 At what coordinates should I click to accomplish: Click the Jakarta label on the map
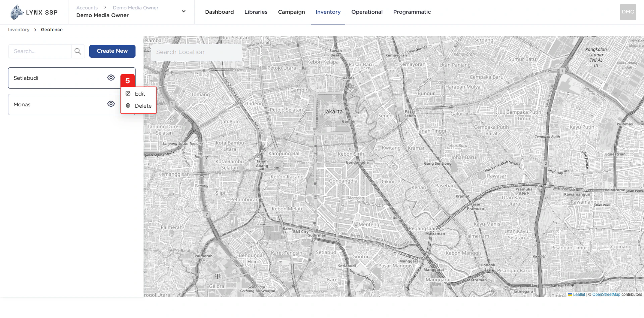coord(333,111)
